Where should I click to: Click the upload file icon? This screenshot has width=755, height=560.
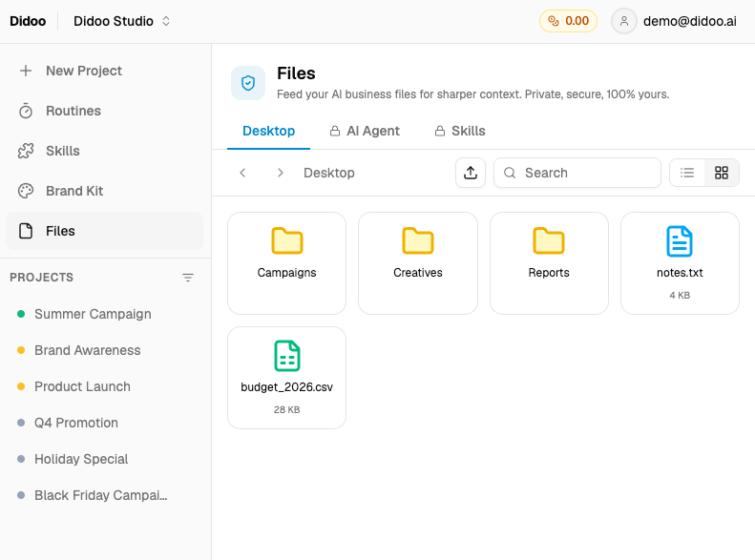tap(471, 173)
